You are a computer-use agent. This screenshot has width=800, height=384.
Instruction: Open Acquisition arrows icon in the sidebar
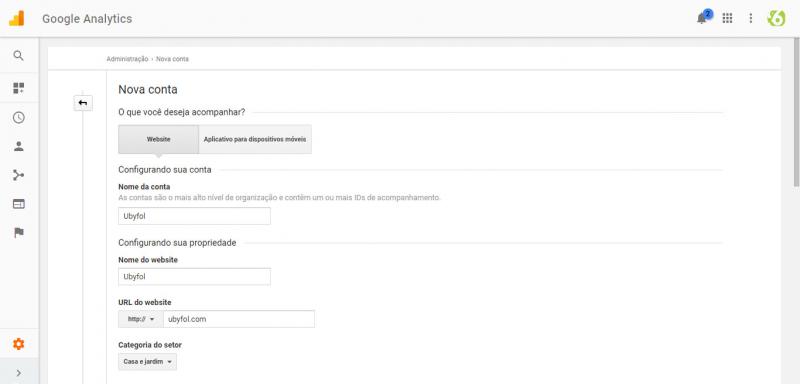[18, 175]
